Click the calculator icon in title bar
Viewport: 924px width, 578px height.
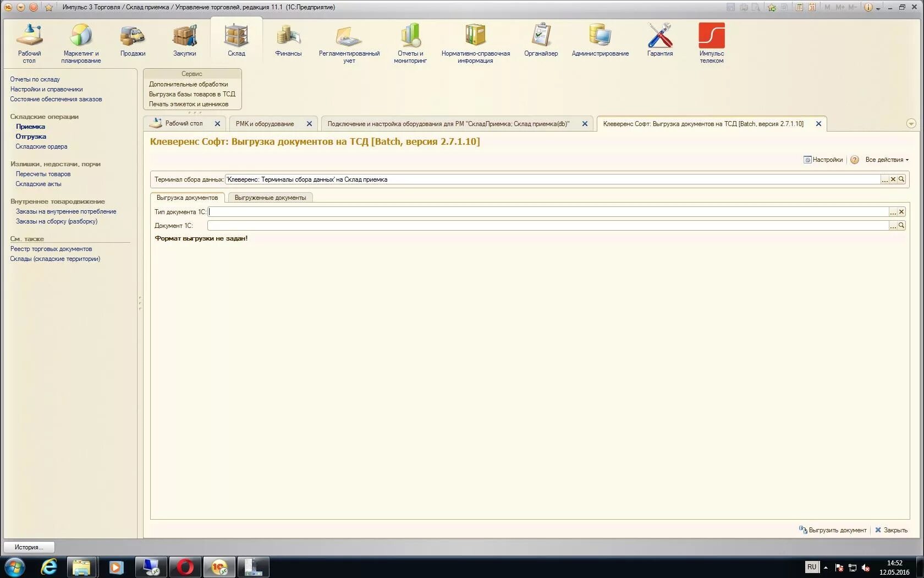(800, 7)
